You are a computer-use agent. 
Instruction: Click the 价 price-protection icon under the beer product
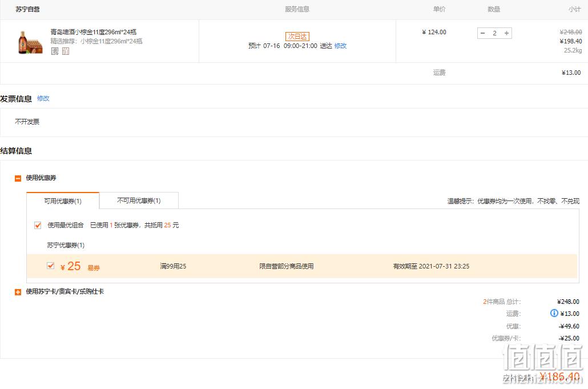(66, 51)
